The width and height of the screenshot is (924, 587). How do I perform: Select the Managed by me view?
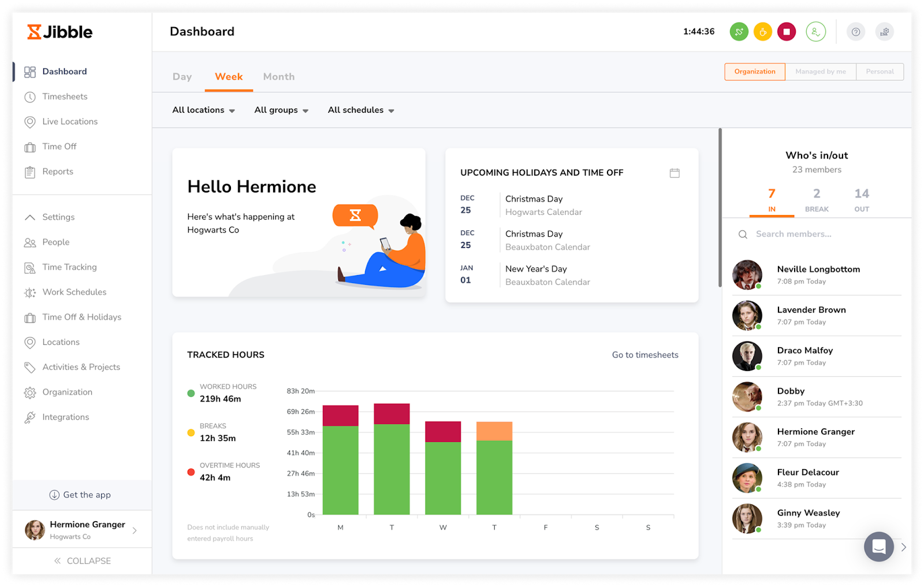(820, 72)
